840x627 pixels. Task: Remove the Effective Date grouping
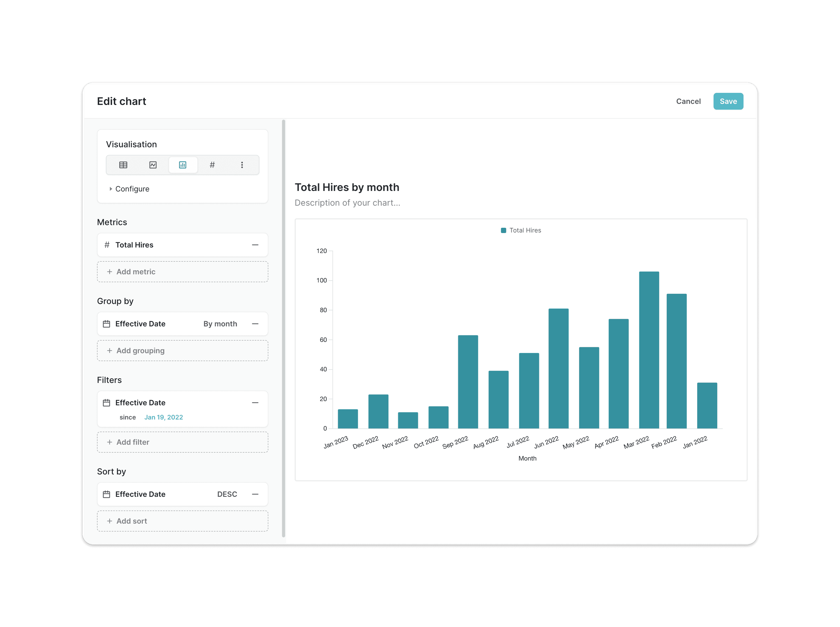[255, 324]
